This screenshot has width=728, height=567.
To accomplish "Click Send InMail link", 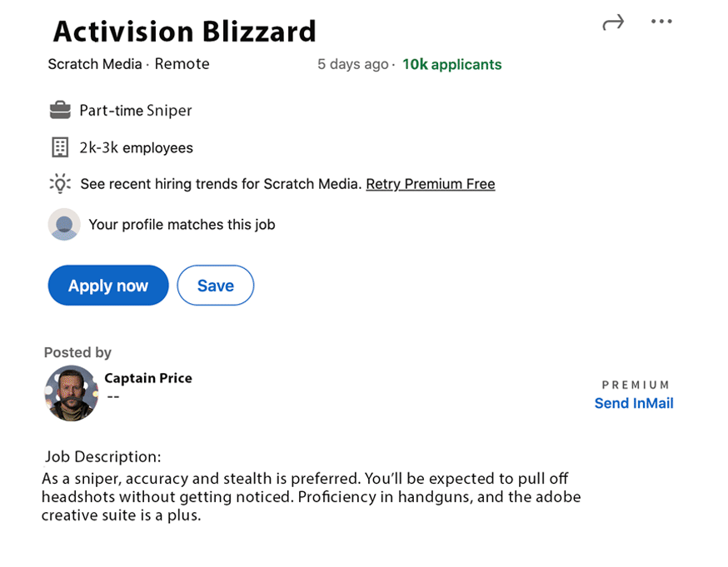I will click(x=634, y=404).
